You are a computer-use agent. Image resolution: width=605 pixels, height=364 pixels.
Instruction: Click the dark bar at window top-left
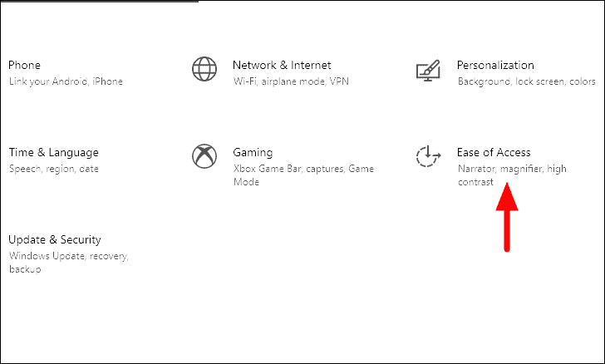99,1
